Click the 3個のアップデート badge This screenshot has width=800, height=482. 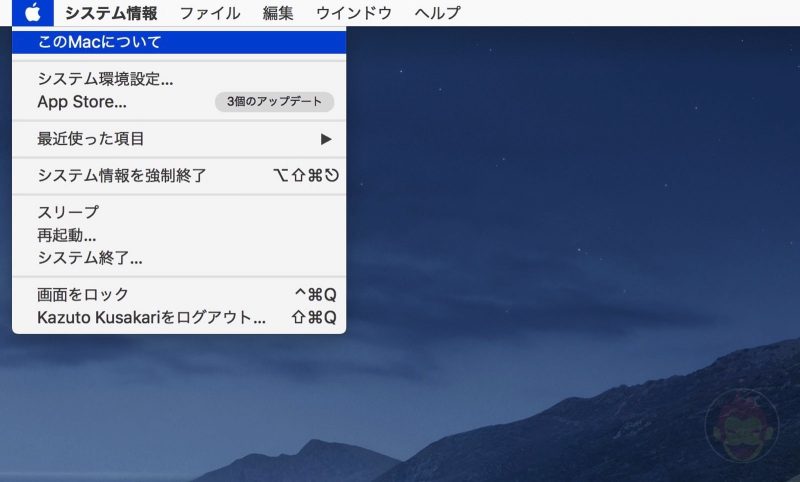pos(274,102)
